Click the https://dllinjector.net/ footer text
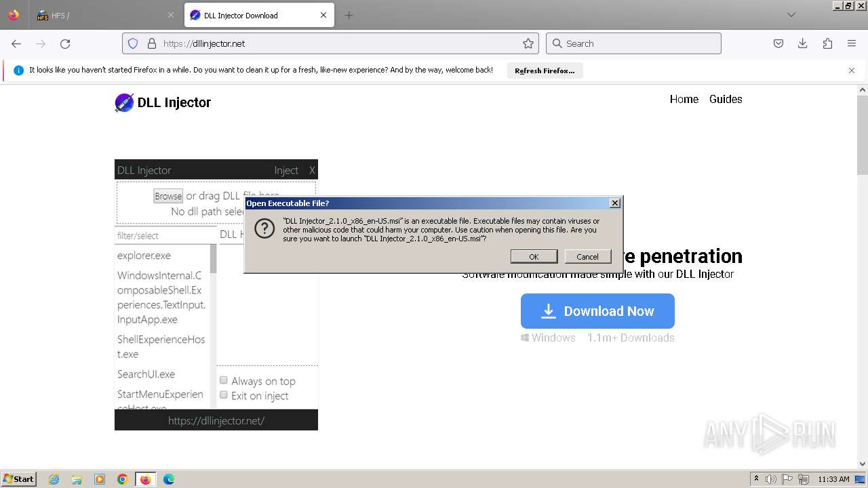Image resolution: width=868 pixels, height=488 pixels. pos(216,421)
